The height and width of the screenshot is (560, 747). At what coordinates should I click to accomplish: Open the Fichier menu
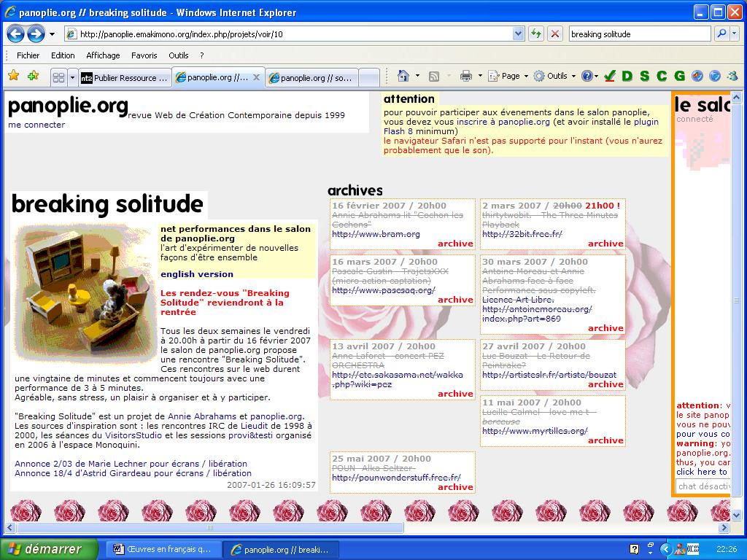28,55
